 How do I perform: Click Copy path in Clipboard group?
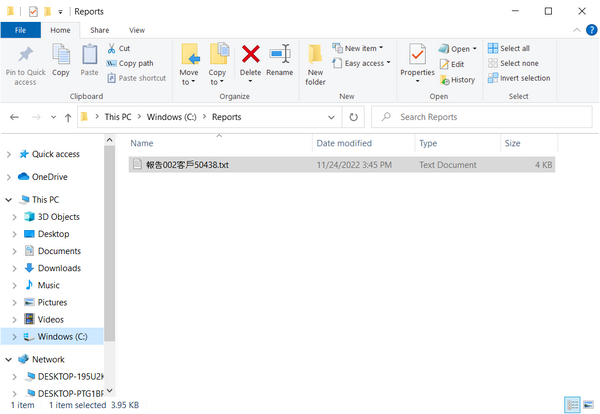(130, 63)
